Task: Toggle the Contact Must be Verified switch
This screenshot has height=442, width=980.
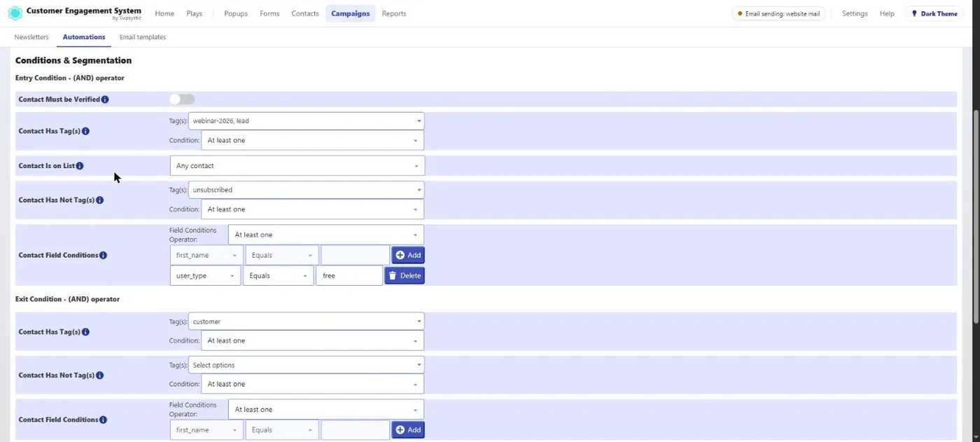Action: (x=182, y=99)
